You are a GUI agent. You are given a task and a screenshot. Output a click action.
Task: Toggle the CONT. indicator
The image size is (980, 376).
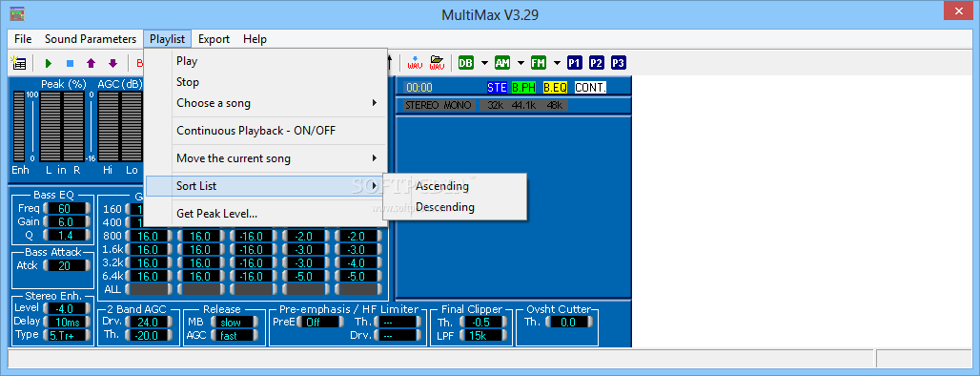[x=591, y=88]
